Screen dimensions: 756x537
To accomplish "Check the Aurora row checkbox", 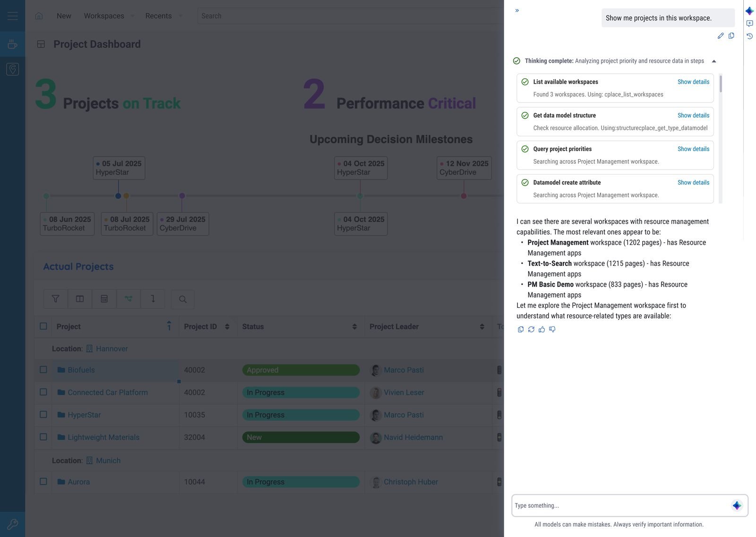I will point(43,482).
